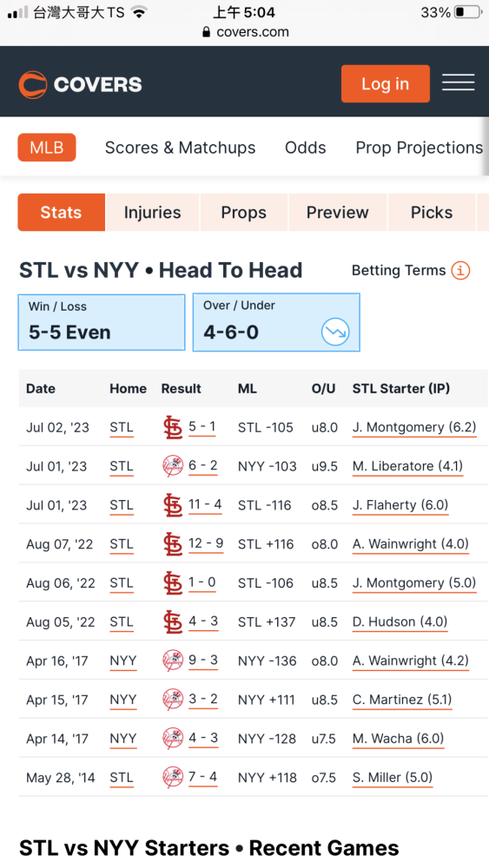Open the 12 - 9 result link
The width and height of the screenshot is (489, 868).
pyautogui.click(x=206, y=543)
